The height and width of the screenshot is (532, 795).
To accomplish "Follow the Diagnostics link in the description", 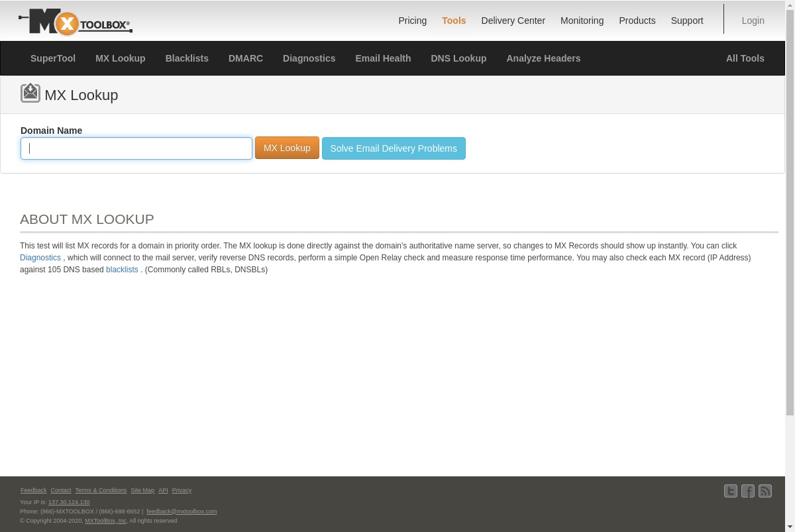I will coord(40,258).
